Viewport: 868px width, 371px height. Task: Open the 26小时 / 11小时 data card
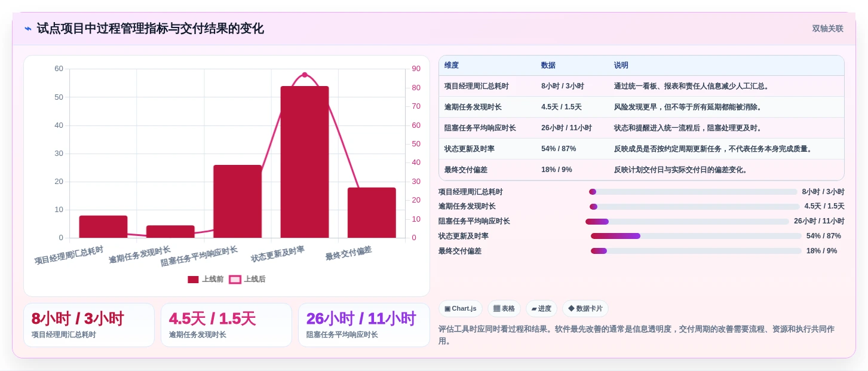(364, 325)
